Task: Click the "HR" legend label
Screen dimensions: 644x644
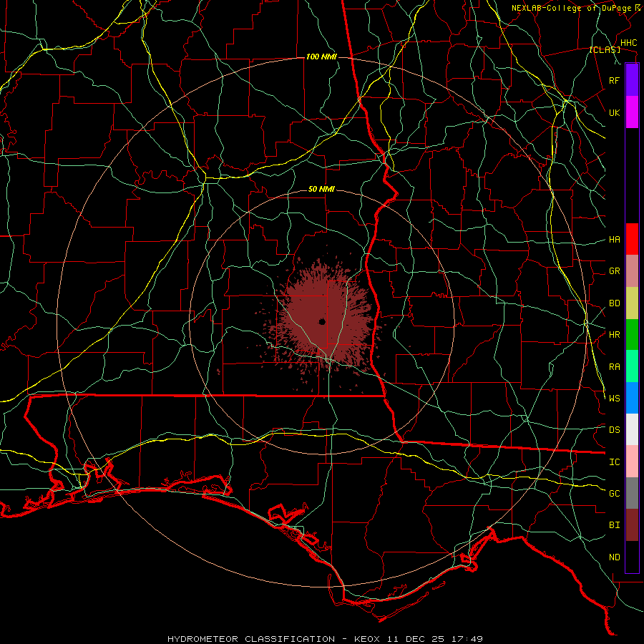Action: click(x=615, y=335)
